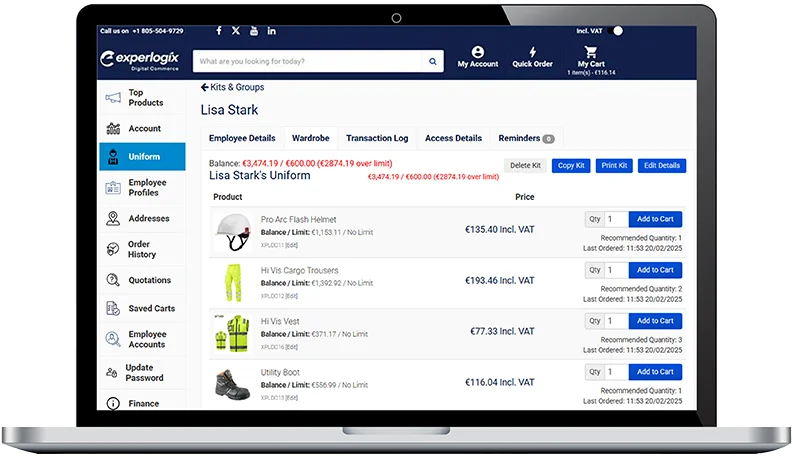The image size is (793, 467).
Task: Open Quick Order lightning icon
Action: (x=532, y=52)
